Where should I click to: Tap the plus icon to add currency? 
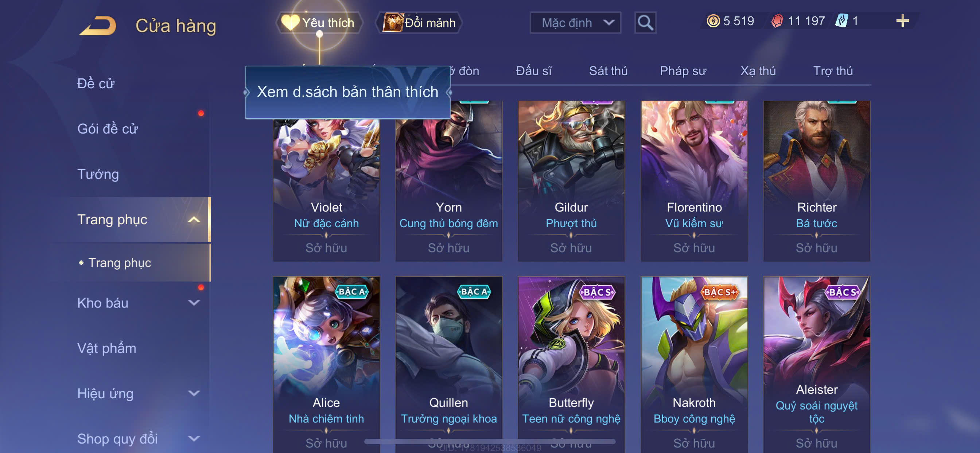point(902,21)
